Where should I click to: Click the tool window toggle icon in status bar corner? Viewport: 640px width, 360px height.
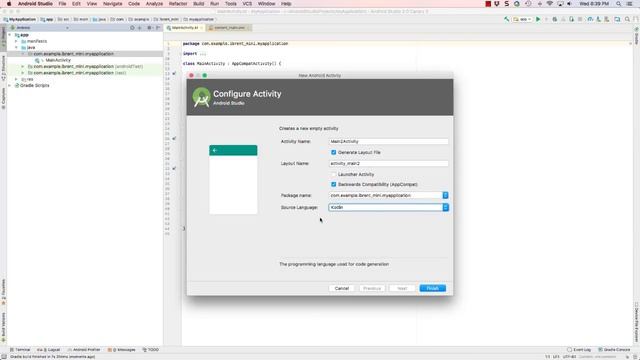3,357
